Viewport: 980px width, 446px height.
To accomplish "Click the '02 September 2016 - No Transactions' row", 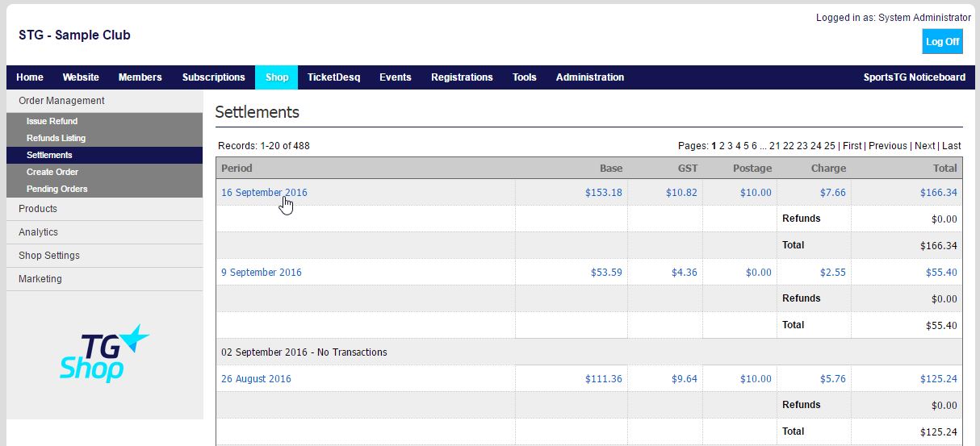I will 589,352.
